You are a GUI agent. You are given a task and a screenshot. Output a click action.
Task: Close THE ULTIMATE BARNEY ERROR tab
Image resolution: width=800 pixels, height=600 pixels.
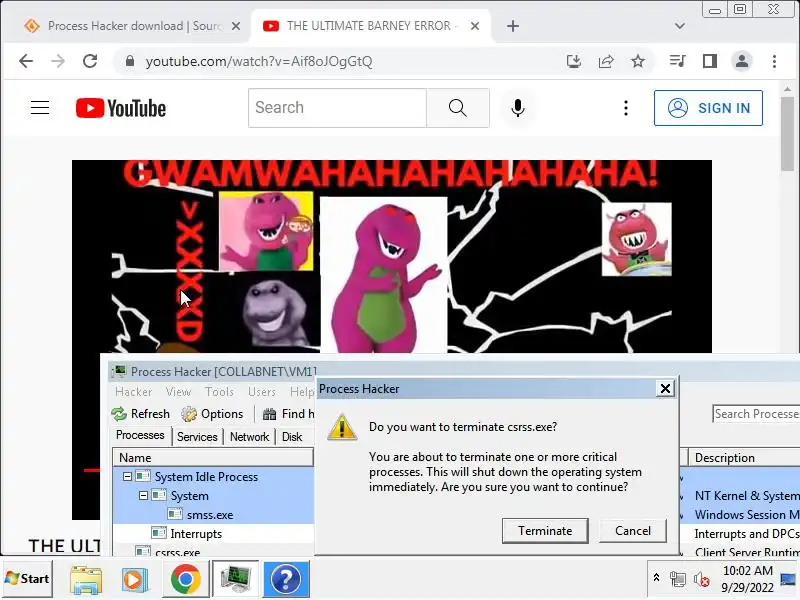(x=474, y=26)
